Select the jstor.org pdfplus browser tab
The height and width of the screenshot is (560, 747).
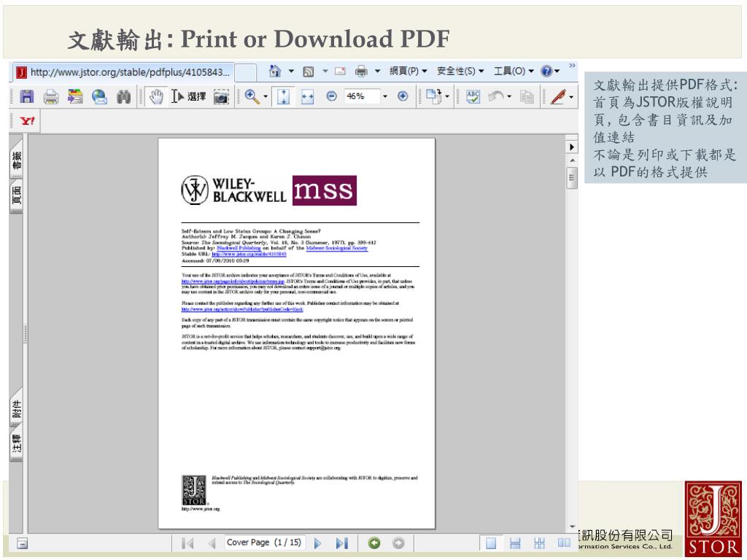pos(123,72)
